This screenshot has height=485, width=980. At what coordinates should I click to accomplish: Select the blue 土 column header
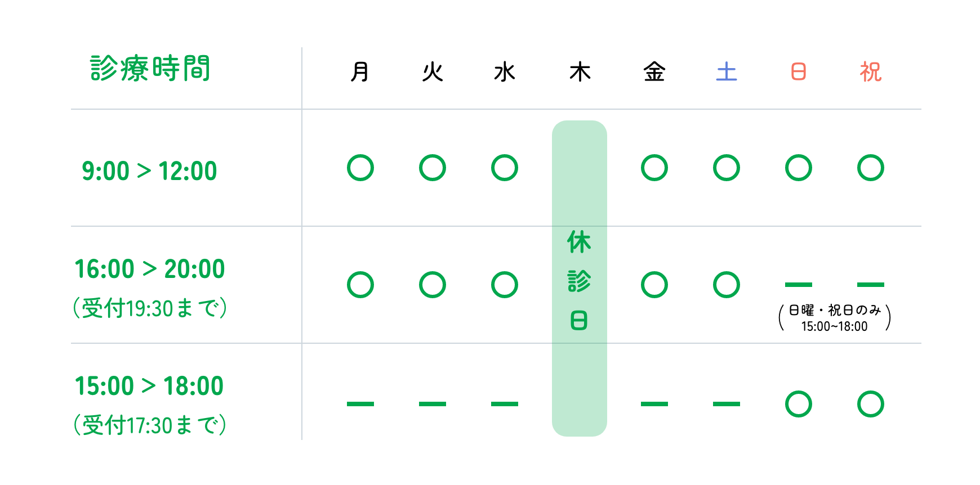727,72
